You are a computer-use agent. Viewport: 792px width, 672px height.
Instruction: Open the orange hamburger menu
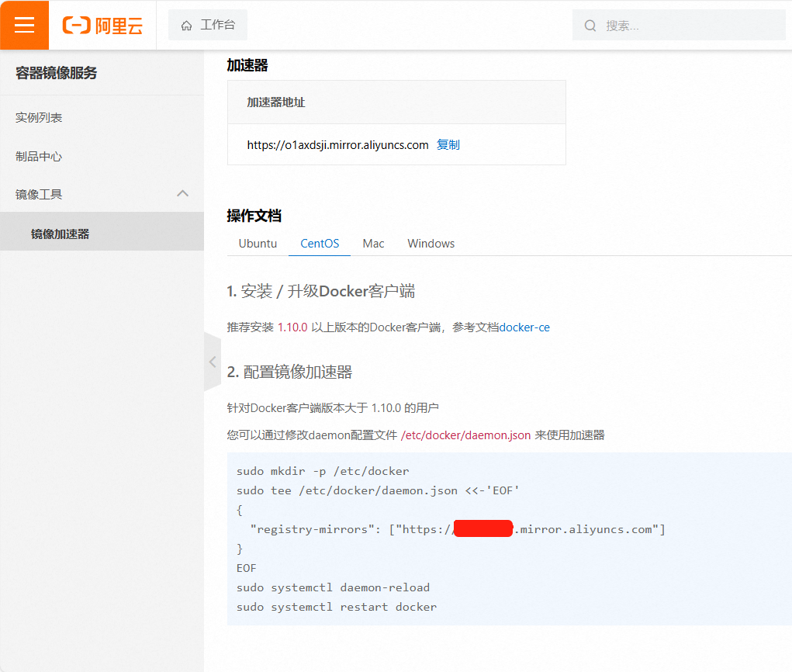click(x=24, y=25)
